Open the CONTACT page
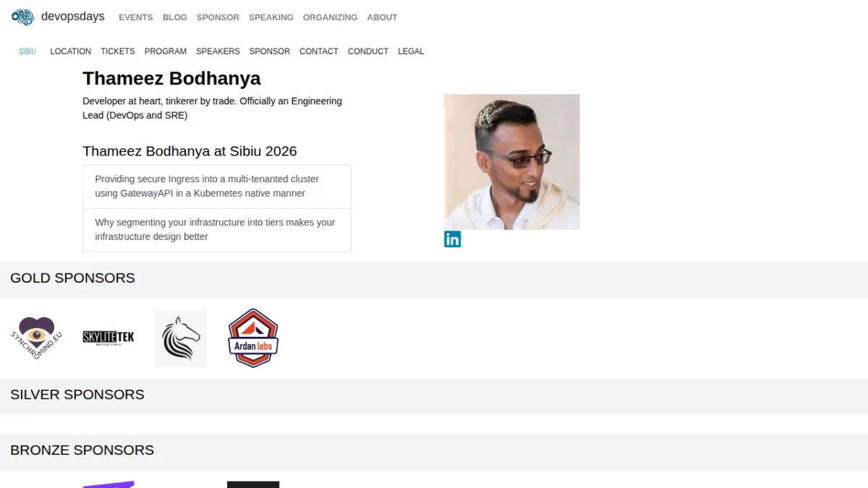This screenshot has width=868, height=488. 319,51
